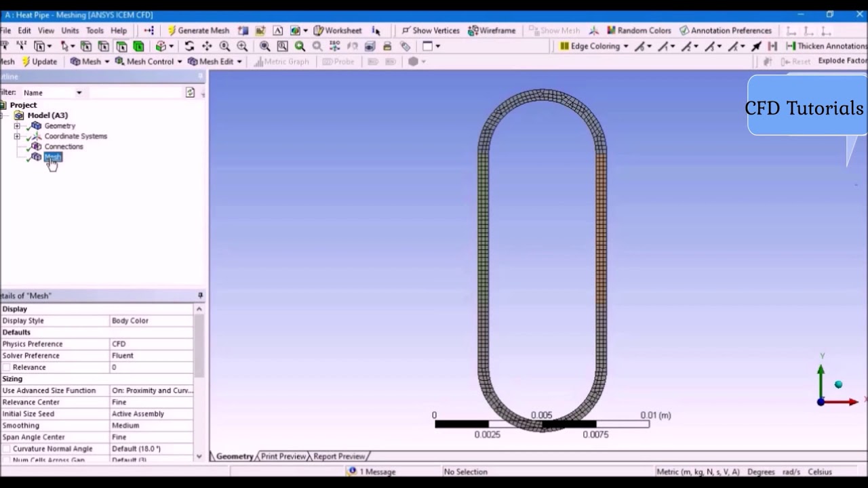Open the Extend selection dropdown
The width and height of the screenshot is (868, 488).
[163, 46]
